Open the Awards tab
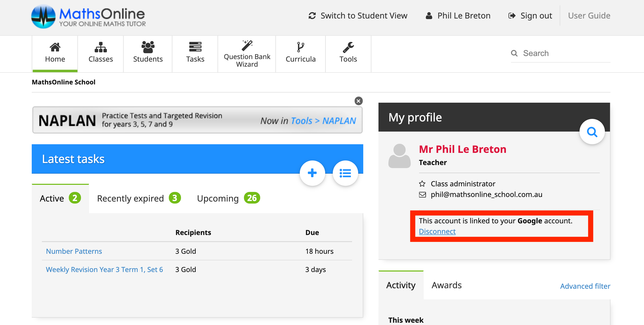This screenshot has height=325, width=644. [446, 285]
